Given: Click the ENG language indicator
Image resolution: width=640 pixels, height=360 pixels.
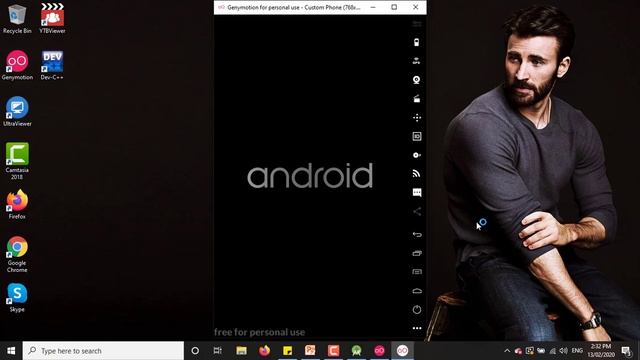Looking at the screenshot, I should tap(577, 351).
